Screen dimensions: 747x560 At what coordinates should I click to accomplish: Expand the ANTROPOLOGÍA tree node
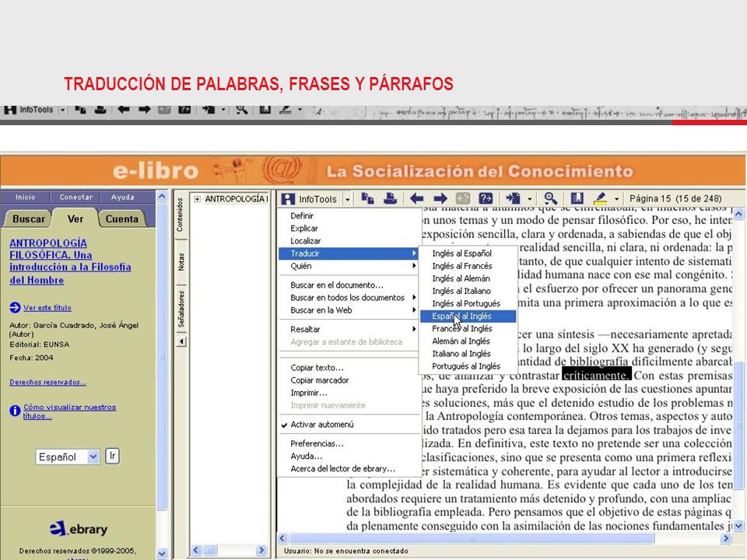click(197, 199)
